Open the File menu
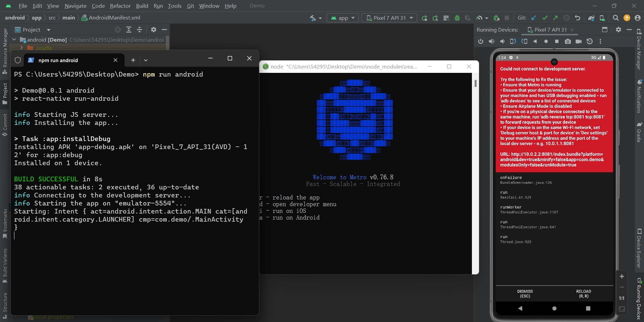The width and height of the screenshot is (644, 322). tap(23, 6)
